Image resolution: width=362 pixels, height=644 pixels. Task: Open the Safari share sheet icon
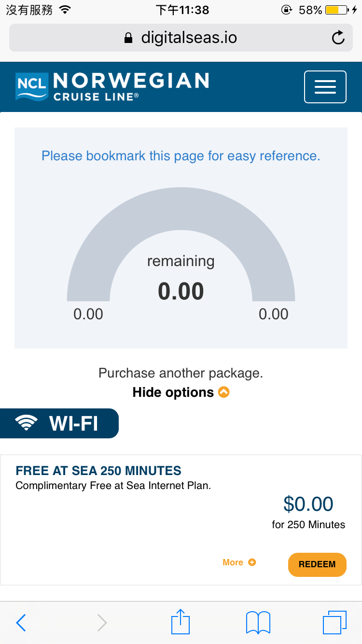(181, 621)
